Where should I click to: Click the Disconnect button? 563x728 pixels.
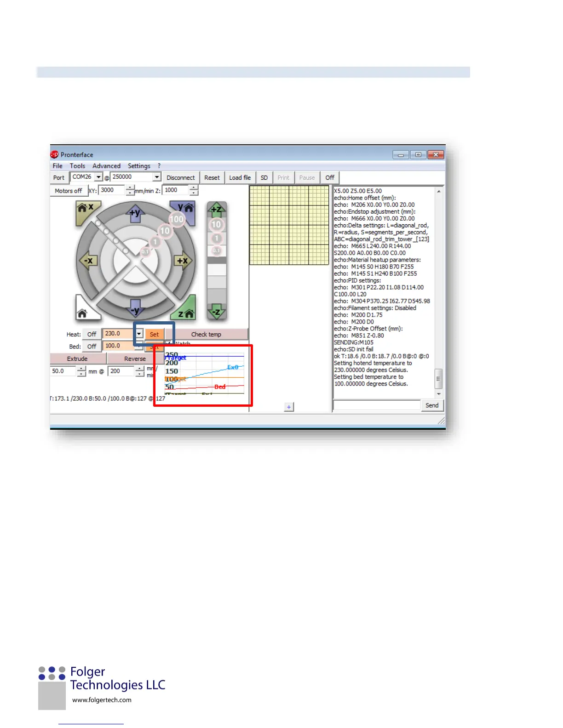click(x=181, y=178)
